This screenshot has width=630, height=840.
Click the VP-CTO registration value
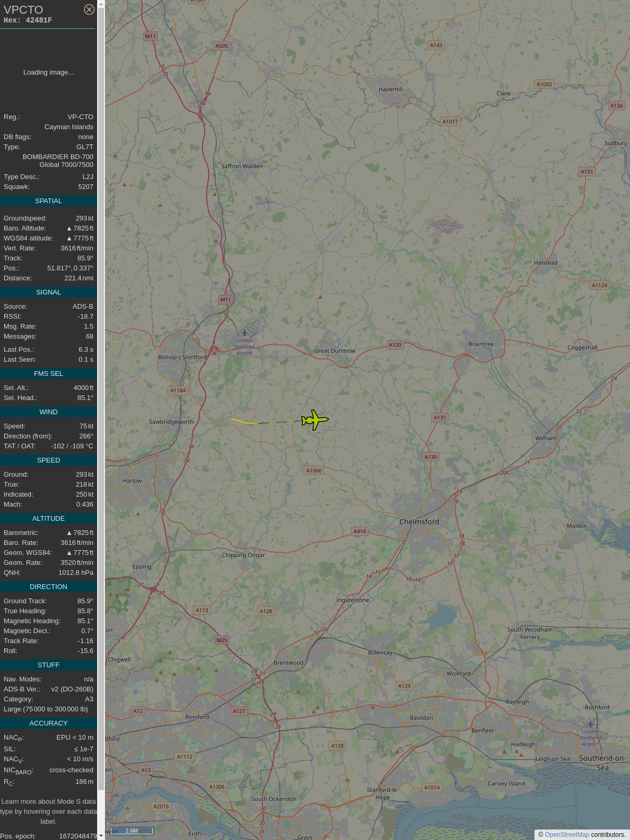coord(80,117)
